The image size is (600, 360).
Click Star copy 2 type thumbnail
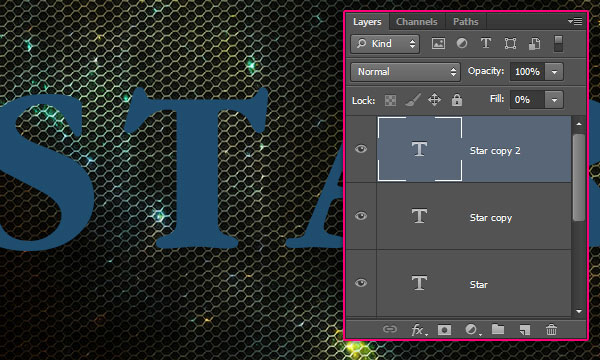tap(420, 149)
